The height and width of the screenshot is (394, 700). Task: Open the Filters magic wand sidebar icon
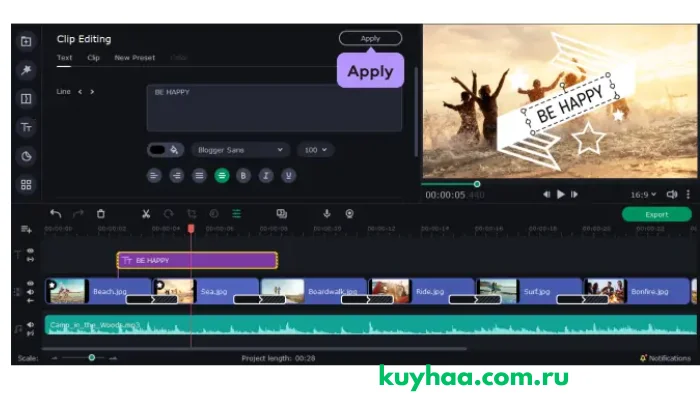pos(26,70)
